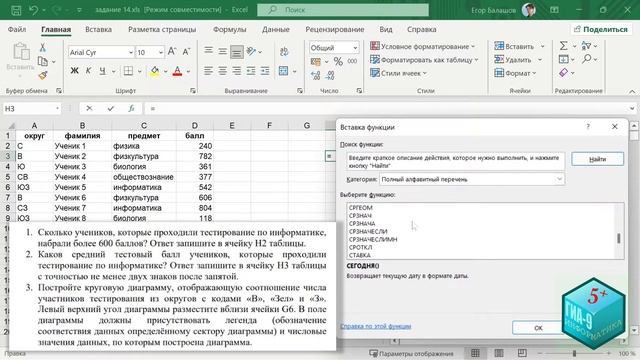Toggle italic formatting К

coord(88,71)
